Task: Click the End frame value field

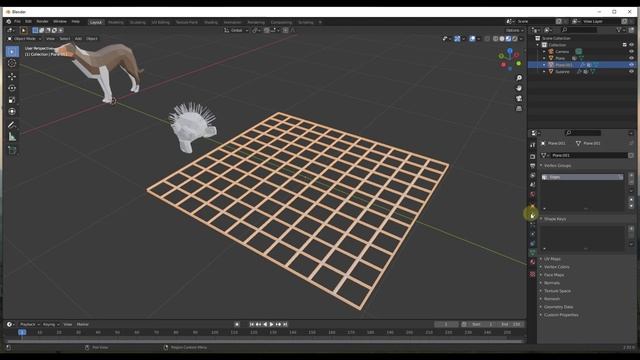Action: coord(511,324)
